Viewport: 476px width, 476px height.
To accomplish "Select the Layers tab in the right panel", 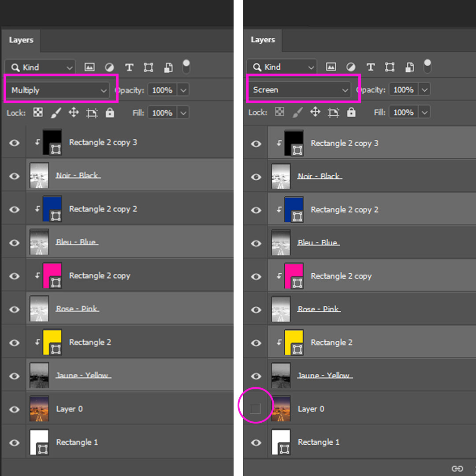I will click(x=263, y=40).
